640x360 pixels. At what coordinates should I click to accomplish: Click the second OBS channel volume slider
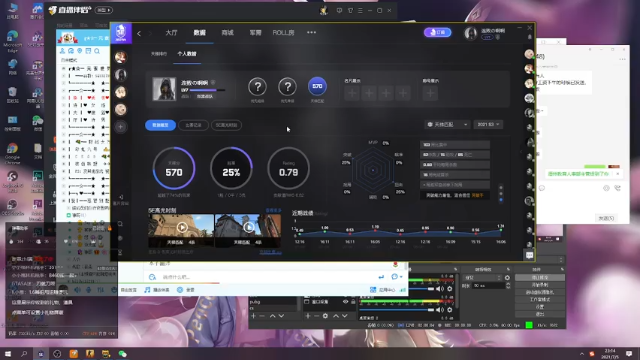tap(396, 310)
